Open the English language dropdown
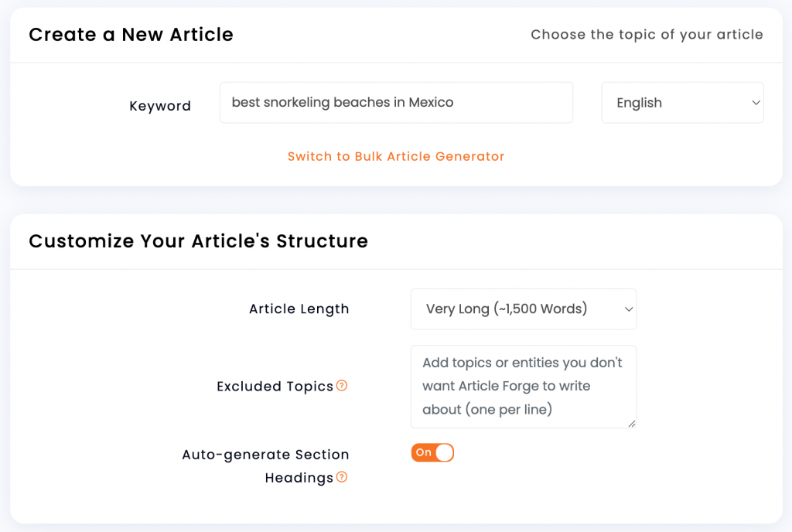 (x=682, y=103)
